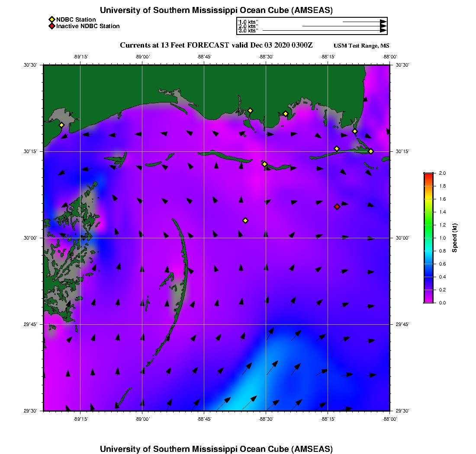Click the magenta bottom end of the speed colorbar
This screenshot has width=476, height=454.
(429, 300)
